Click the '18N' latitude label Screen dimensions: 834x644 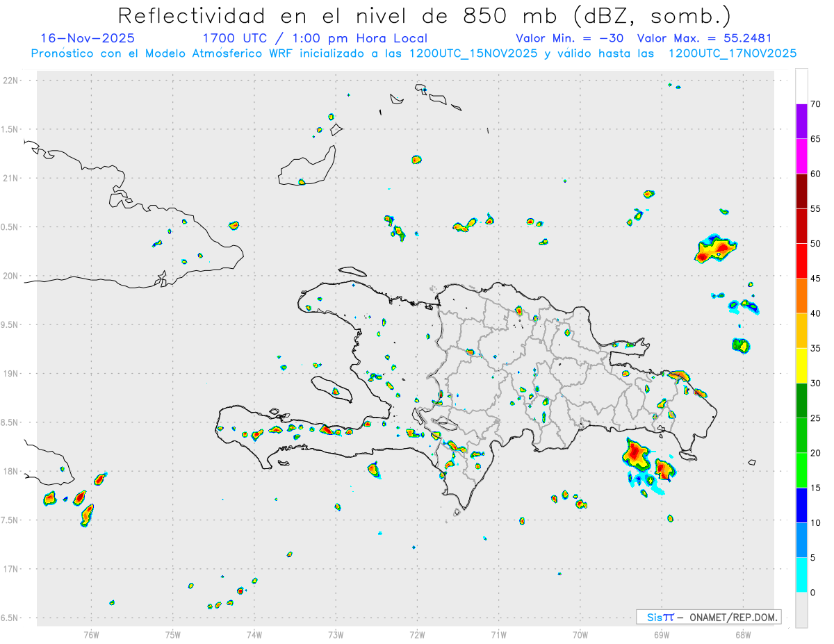[11, 471]
